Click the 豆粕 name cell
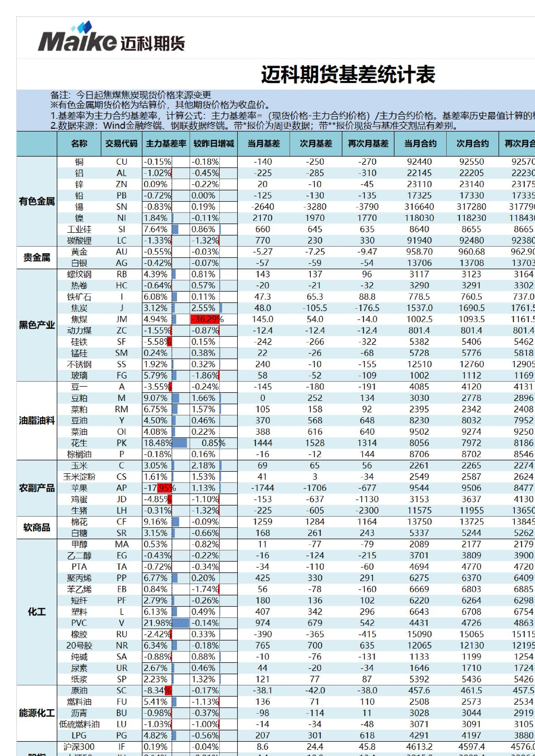 [x=79, y=398]
